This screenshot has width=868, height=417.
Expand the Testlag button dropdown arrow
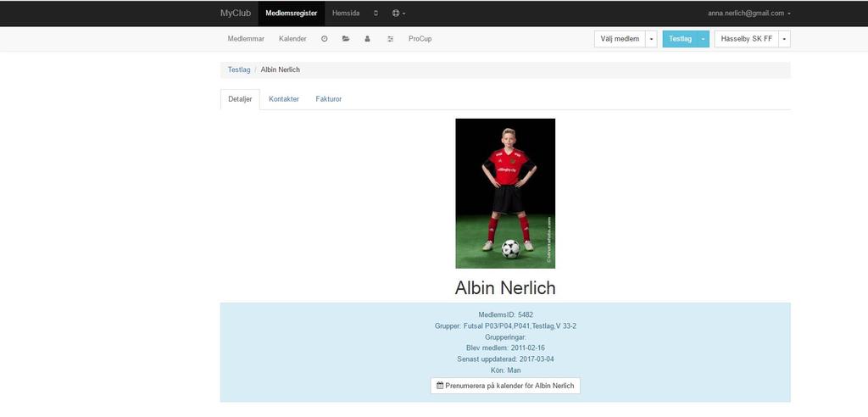coord(703,39)
